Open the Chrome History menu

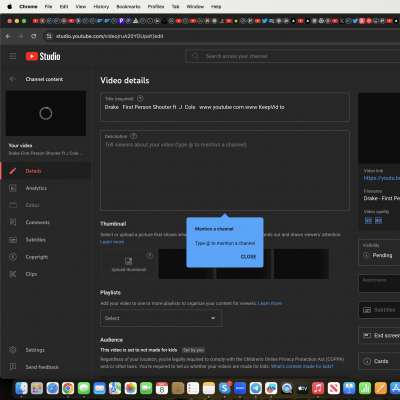pos(101,6)
